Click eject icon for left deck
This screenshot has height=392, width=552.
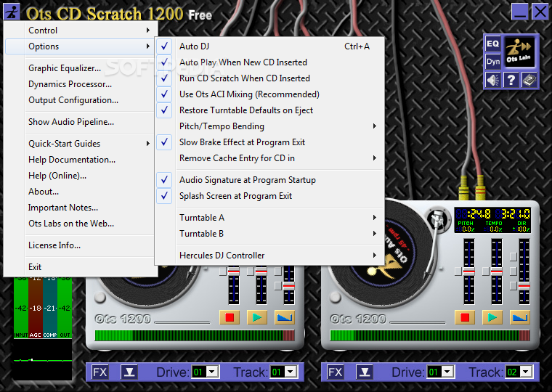[129, 372]
